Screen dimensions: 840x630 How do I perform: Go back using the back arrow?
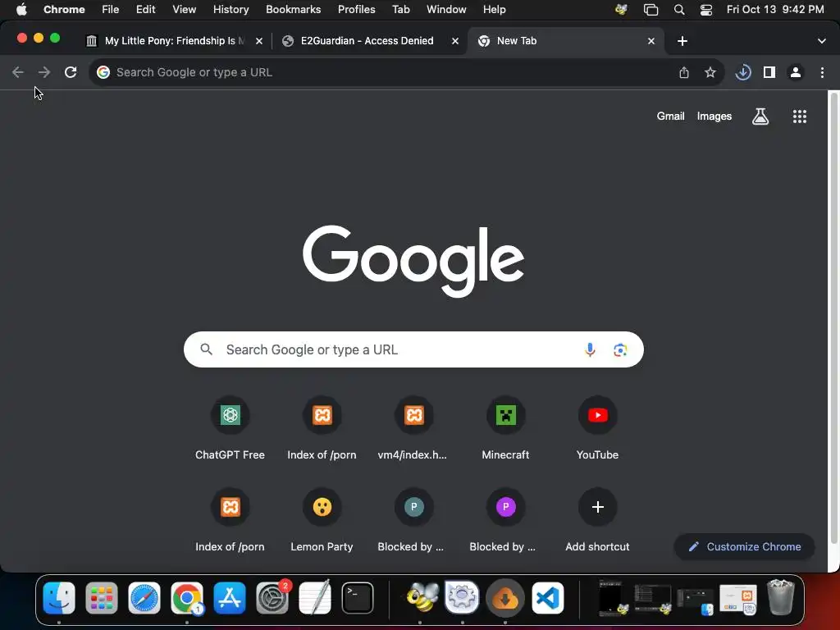pyautogui.click(x=18, y=72)
